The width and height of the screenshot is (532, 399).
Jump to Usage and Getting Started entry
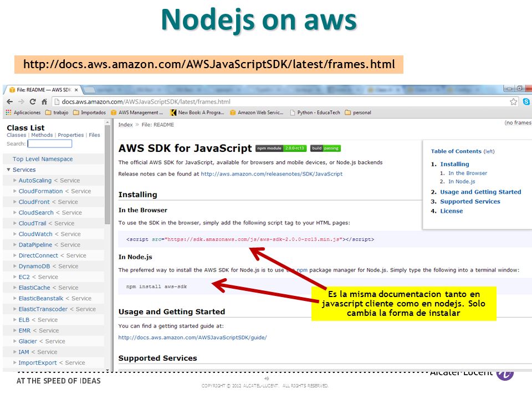(x=480, y=192)
